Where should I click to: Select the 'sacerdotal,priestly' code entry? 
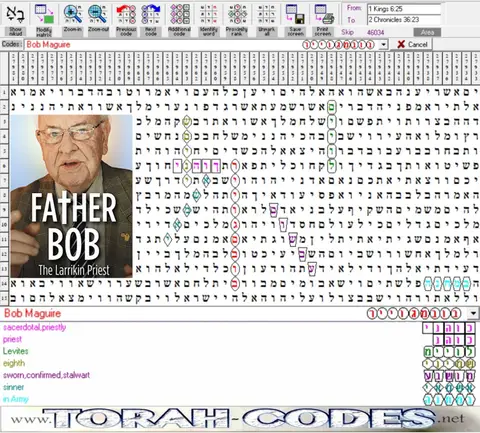click(x=35, y=327)
